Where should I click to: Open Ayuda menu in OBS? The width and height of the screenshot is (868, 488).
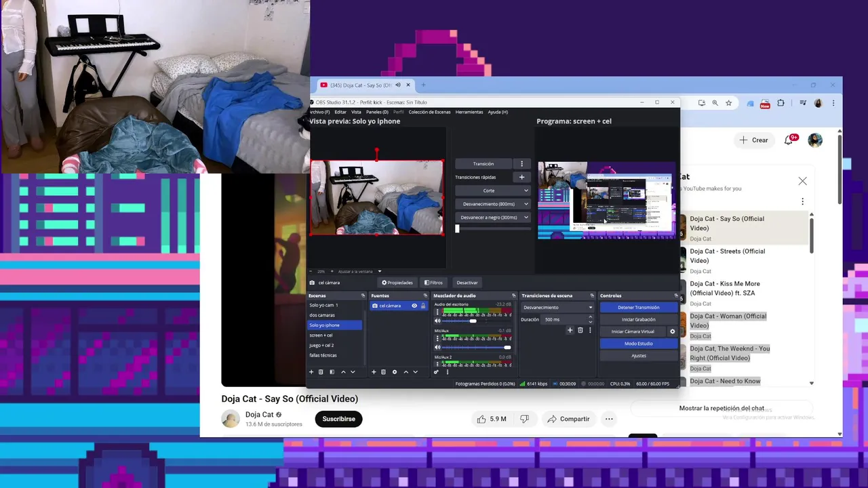click(498, 112)
